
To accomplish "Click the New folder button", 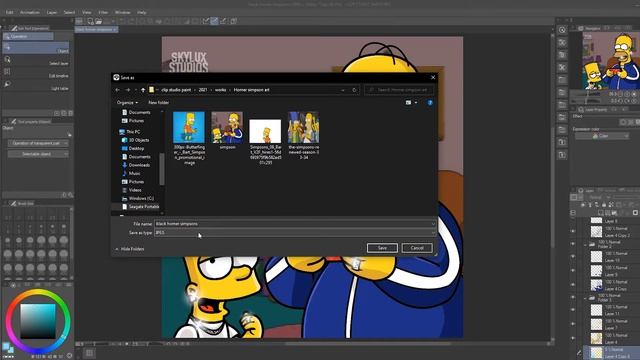I will 158,102.
